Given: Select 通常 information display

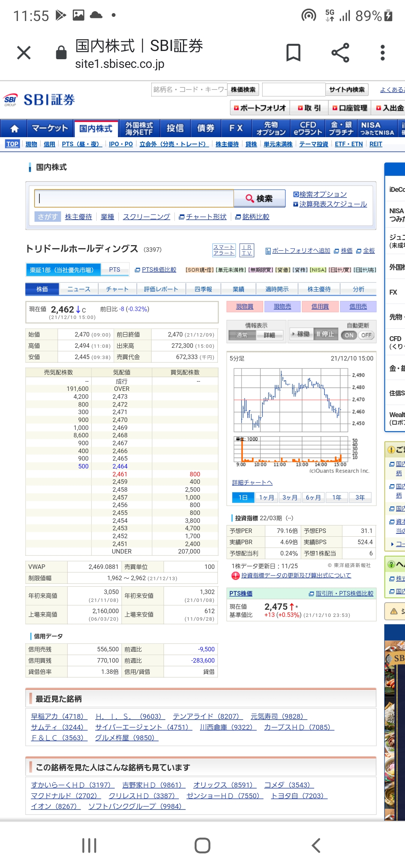Looking at the screenshot, I should 242,335.
